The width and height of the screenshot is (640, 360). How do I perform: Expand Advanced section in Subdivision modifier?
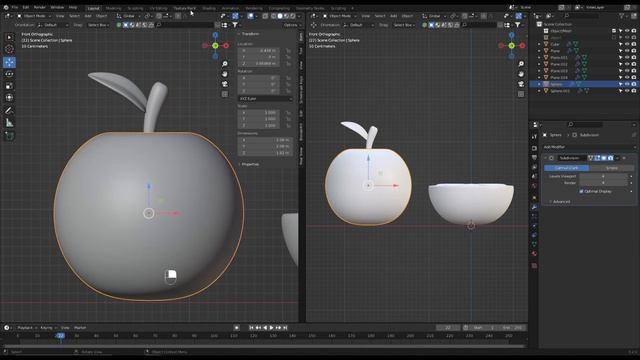(x=562, y=202)
